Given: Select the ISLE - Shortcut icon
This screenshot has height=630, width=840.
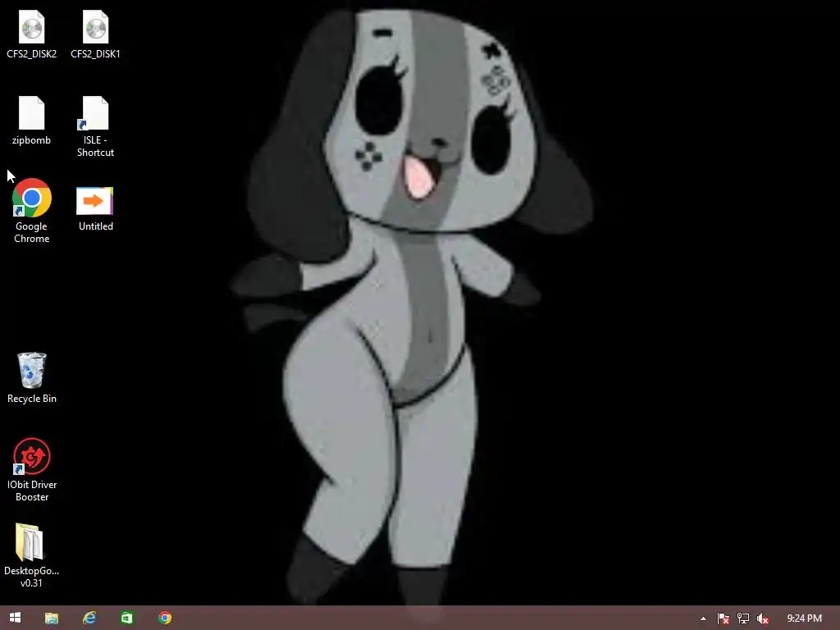Looking at the screenshot, I should click(95, 113).
